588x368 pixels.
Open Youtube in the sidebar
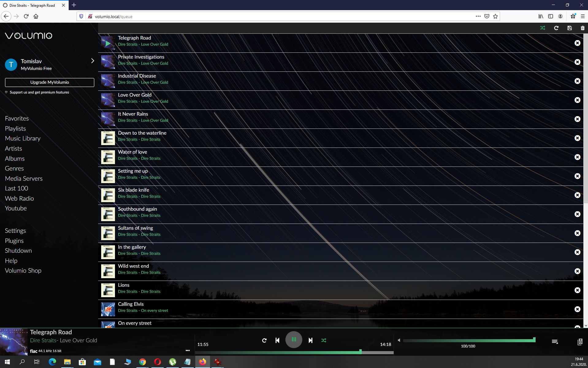pyautogui.click(x=16, y=208)
